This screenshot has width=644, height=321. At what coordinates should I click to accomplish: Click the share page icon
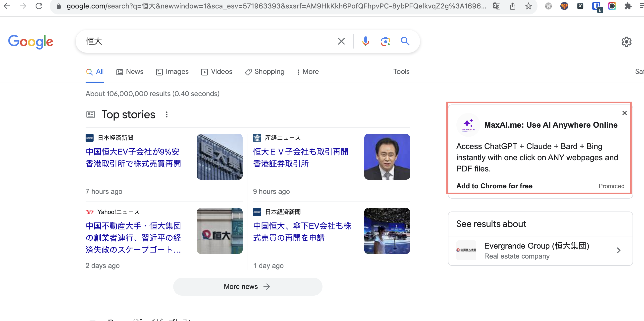(513, 6)
